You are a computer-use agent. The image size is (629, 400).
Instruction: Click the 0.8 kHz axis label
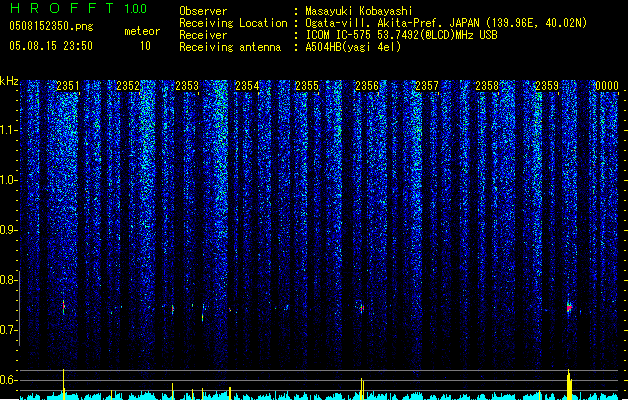(x=8, y=280)
